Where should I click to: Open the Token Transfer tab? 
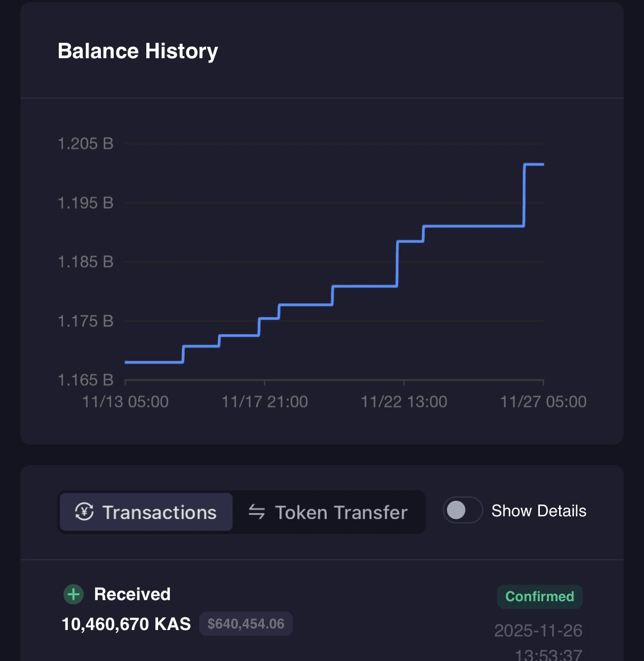click(x=328, y=512)
